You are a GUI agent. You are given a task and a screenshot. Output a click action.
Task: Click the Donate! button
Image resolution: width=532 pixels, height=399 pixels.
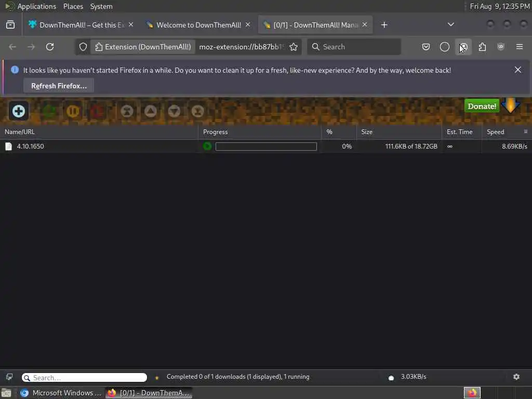pyautogui.click(x=482, y=106)
